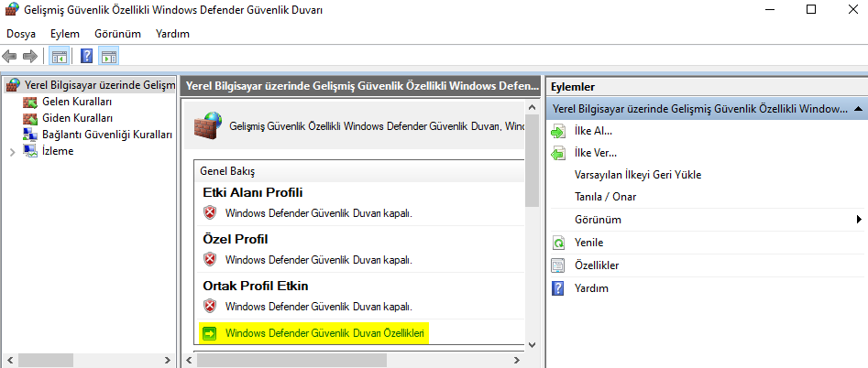
Task: Open the Görünüm submenu arrow
Action: pyautogui.click(x=859, y=220)
